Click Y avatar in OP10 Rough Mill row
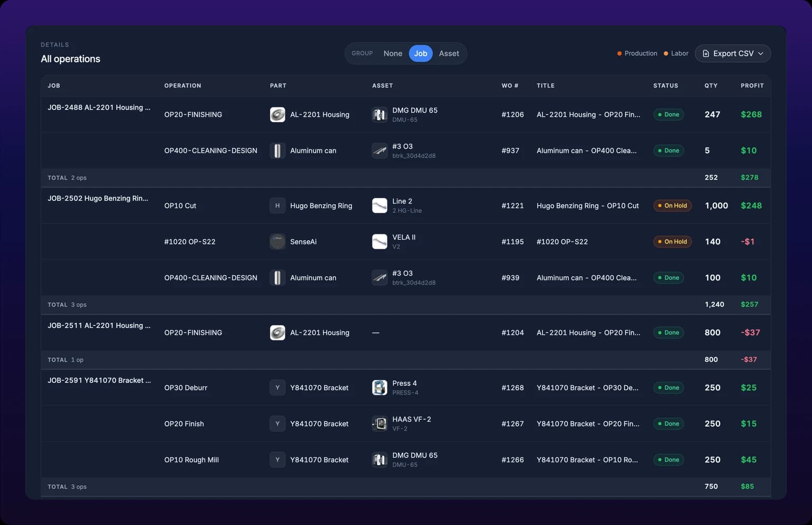 point(278,460)
